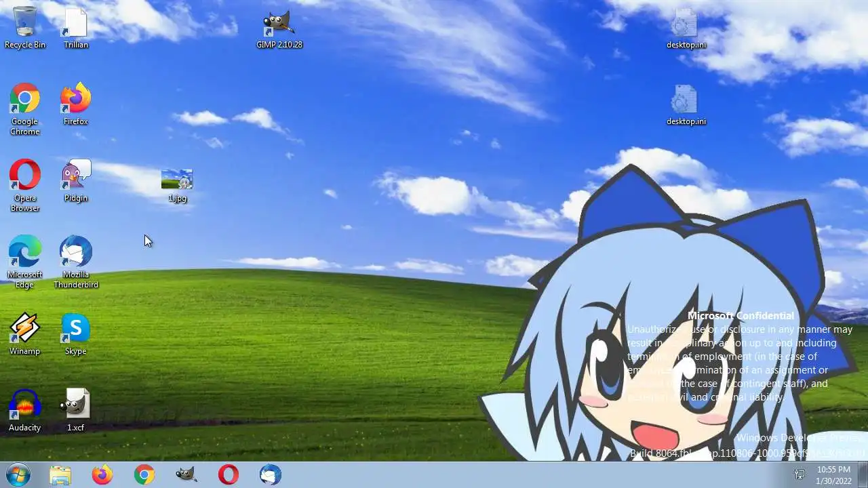Launch GIMP from the taskbar
This screenshot has height=488, width=868.
pyautogui.click(x=186, y=475)
